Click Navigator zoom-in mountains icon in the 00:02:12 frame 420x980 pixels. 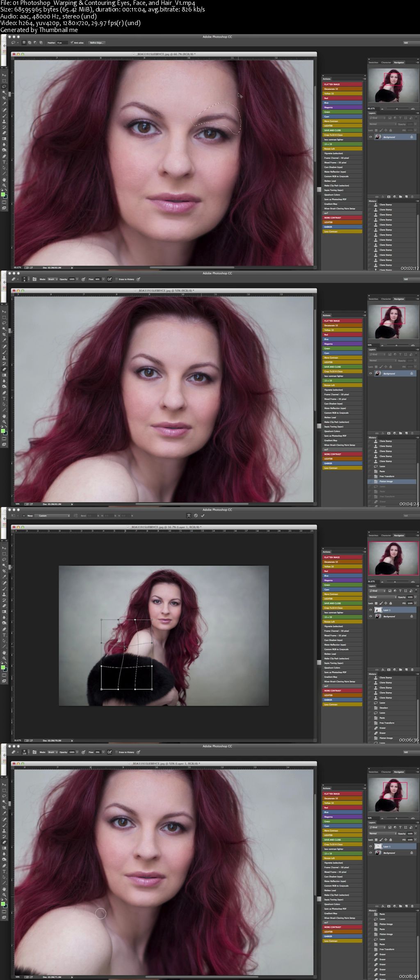[413, 109]
